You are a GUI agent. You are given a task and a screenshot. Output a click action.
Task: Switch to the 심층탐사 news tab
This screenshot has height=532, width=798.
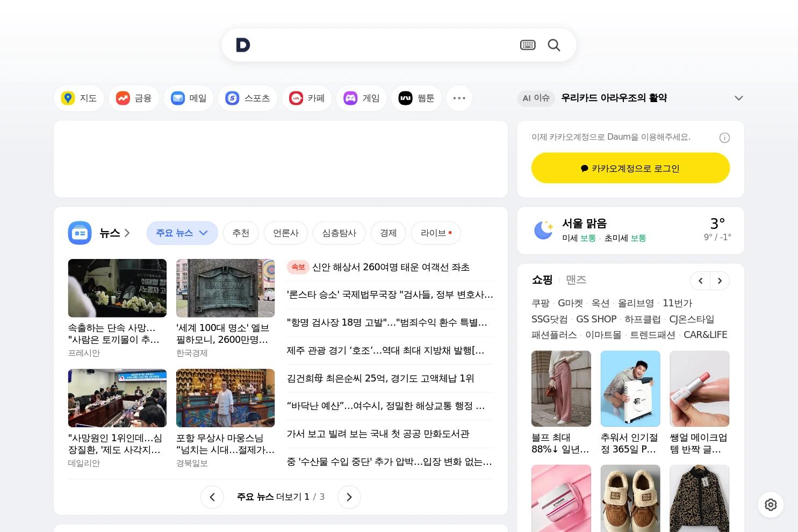click(339, 233)
